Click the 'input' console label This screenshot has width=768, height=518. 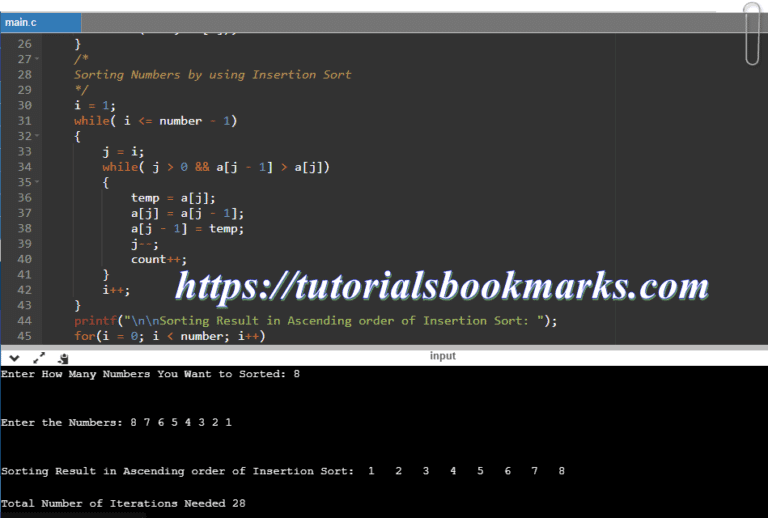[x=443, y=356]
